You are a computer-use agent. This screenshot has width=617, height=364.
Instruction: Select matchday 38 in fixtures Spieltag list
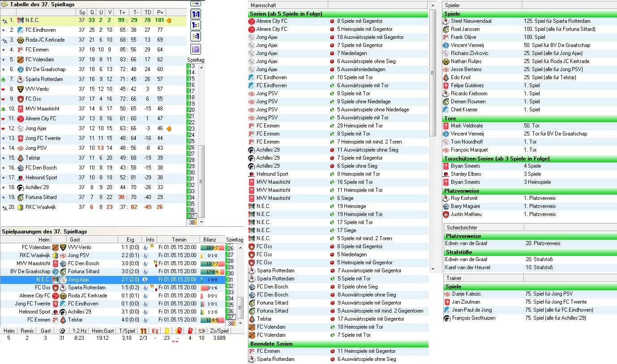230,324
